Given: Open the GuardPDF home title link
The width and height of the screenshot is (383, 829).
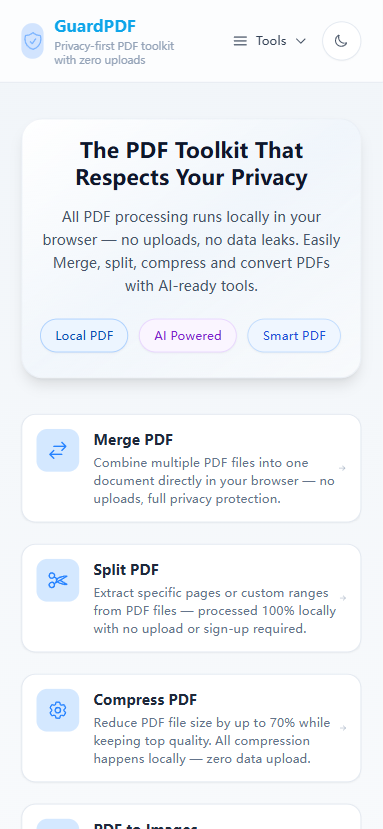Looking at the screenshot, I should click(x=95, y=26).
